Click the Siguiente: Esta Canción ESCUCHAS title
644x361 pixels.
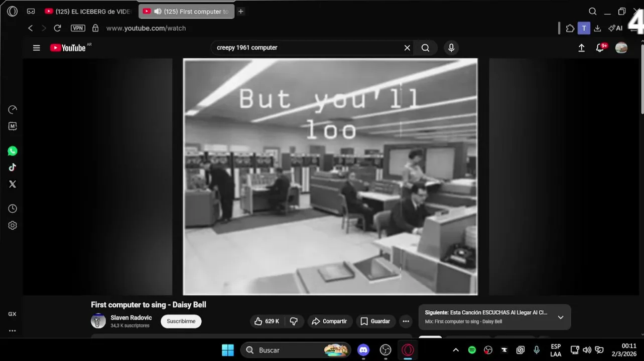[x=486, y=312]
